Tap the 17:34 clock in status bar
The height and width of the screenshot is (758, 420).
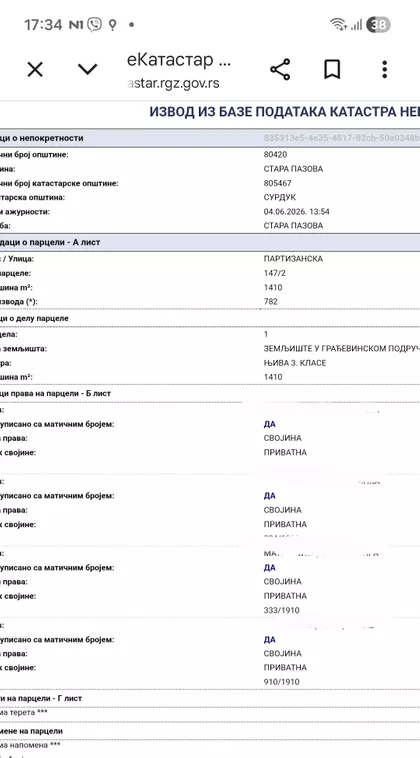(x=43, y=25)
